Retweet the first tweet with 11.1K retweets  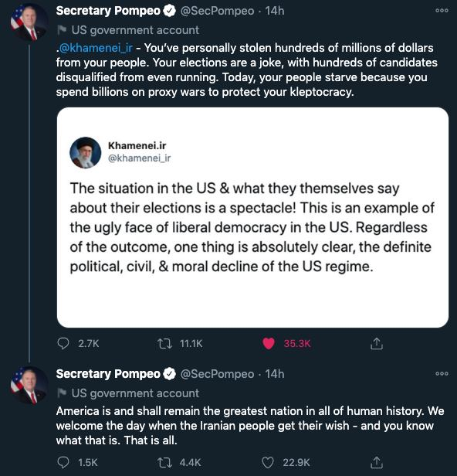click(165, 344)
